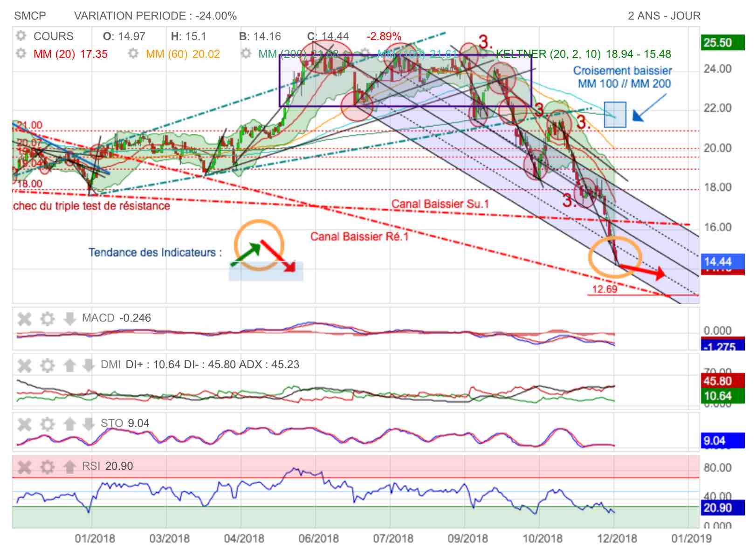Open STO indicator settings gear

pyautogui.click(x=47, y=424)
